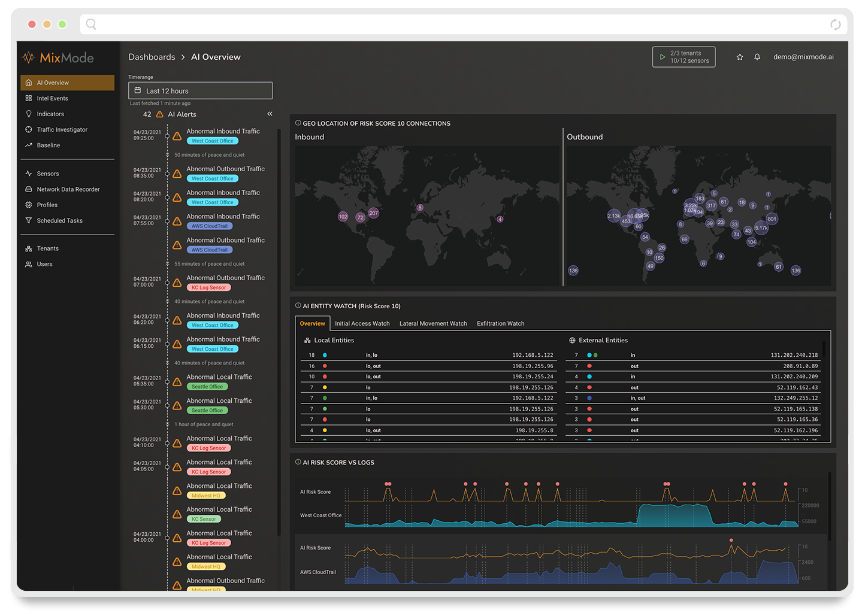Screen dimensions: 859x616
Task: Click the AWS CloudTrail risk score red marker
Action: [731, 540]
